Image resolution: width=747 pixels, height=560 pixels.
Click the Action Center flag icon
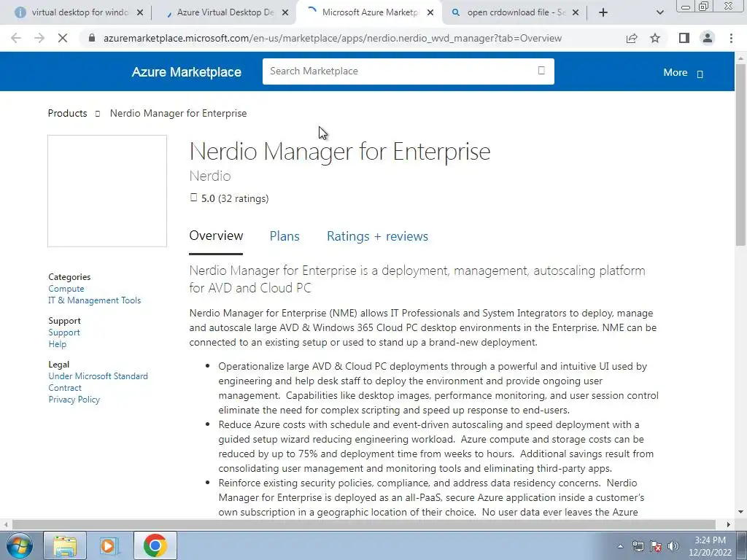[656, 546]
